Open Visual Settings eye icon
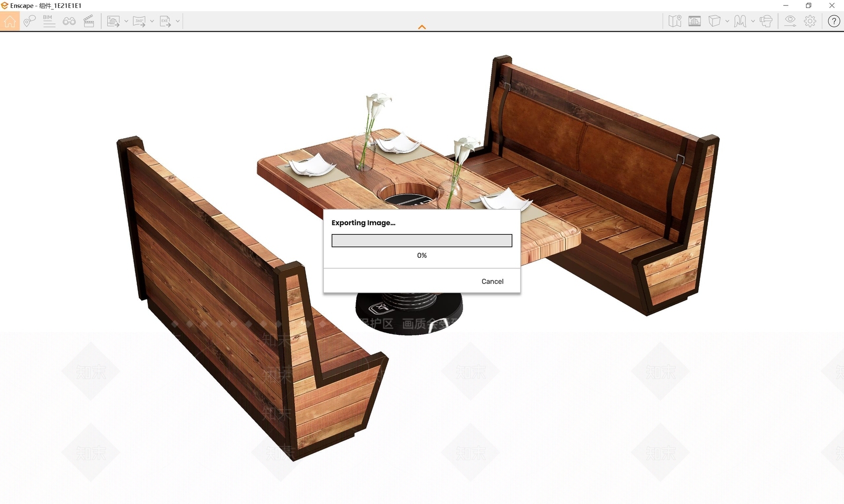The image size is (844, 504). pyautogui.click(x=790, y=21)
